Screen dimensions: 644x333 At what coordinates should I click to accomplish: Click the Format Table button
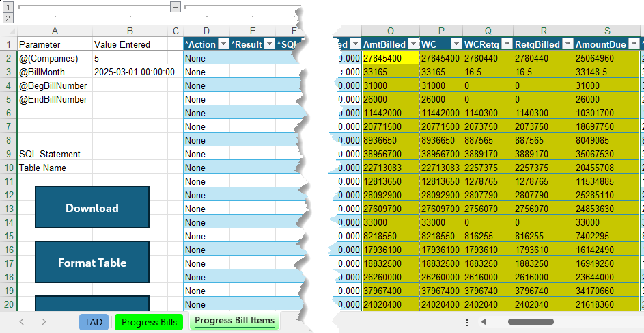click(92, 263)
